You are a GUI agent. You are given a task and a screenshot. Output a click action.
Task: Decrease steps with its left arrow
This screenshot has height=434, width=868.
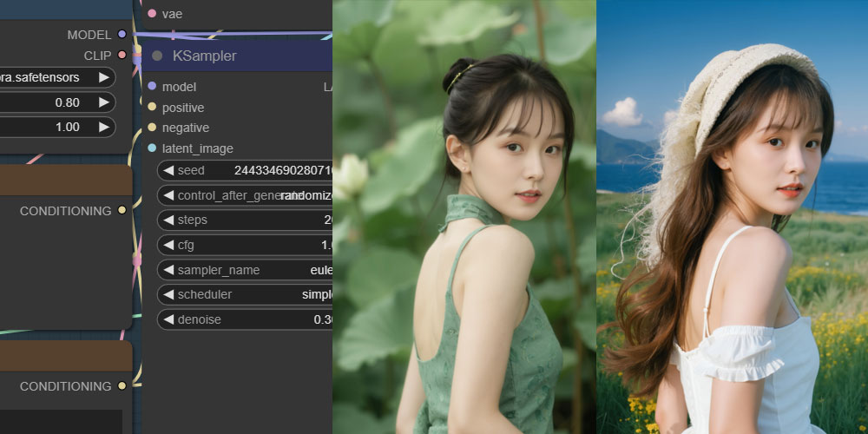168,220
